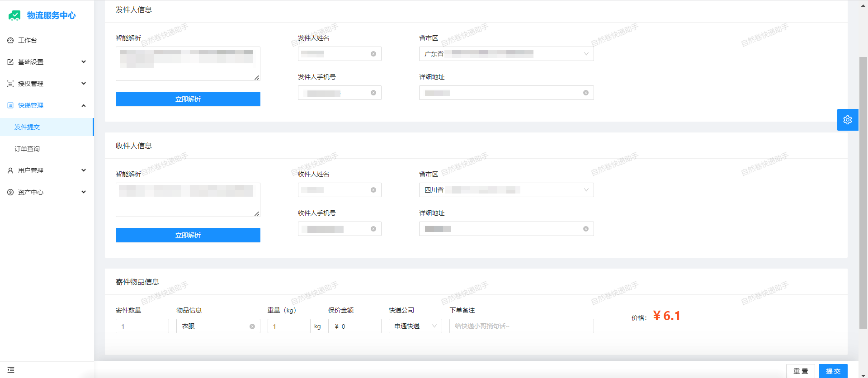Image resolution: width=868 pixels, height=378 pixels.
Task: Collapse the 快递管理 menu
Action: (x=47, y=105)
